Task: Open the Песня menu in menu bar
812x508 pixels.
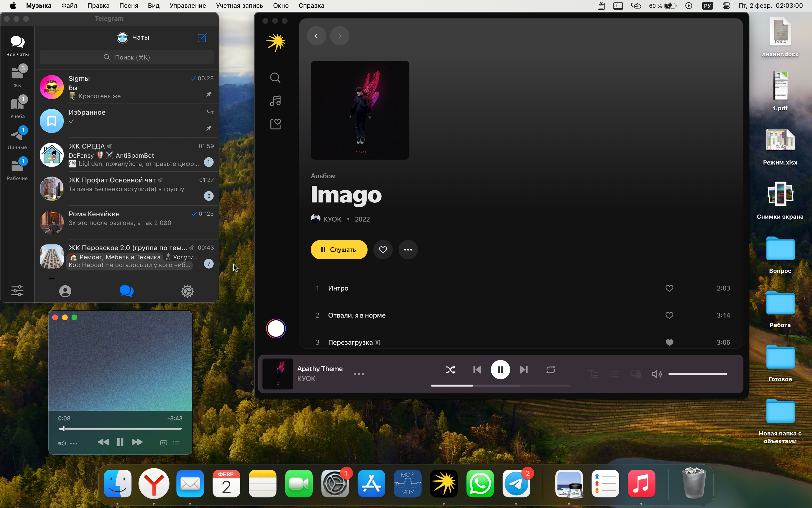Action: point(128,6)
